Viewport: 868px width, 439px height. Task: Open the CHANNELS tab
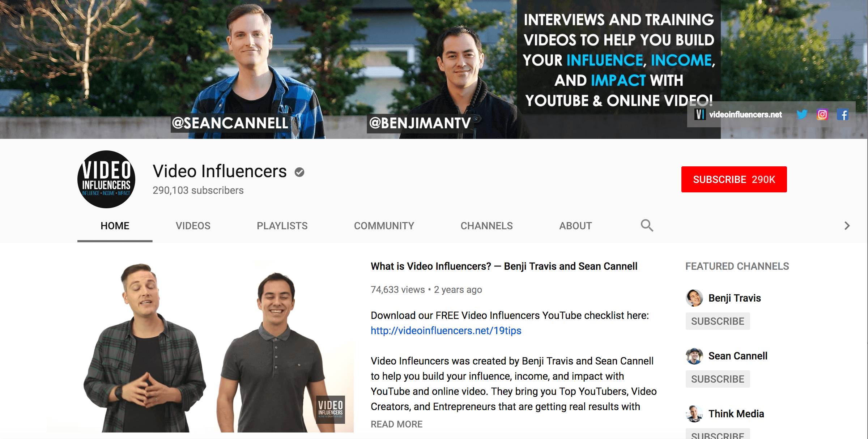point(486,226)
